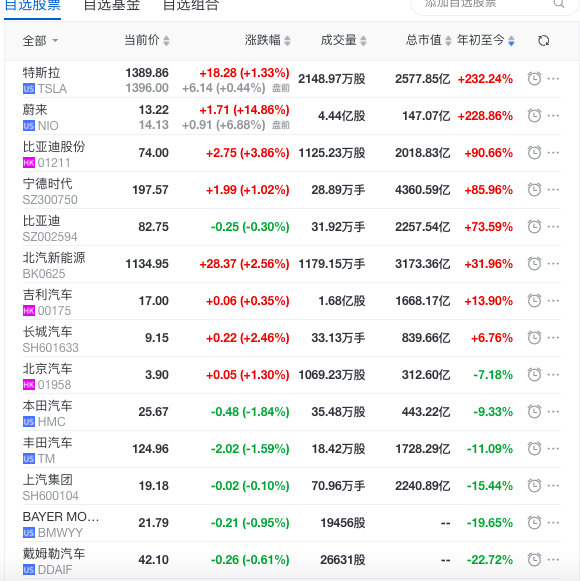Viewport: 580px width, 581px height.
Task: Switch to 自选基金 tab
Action: tap(112, 5)
